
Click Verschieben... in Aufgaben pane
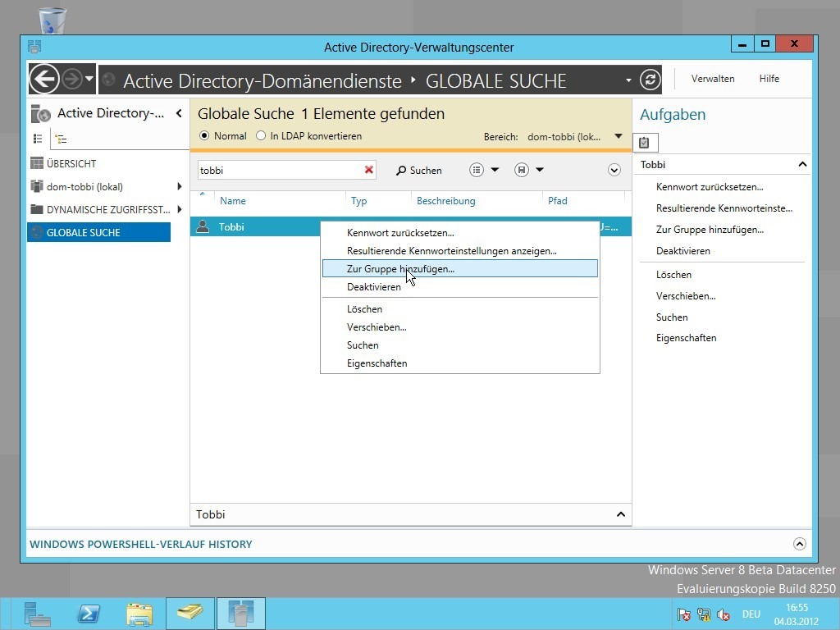(685, 296)
